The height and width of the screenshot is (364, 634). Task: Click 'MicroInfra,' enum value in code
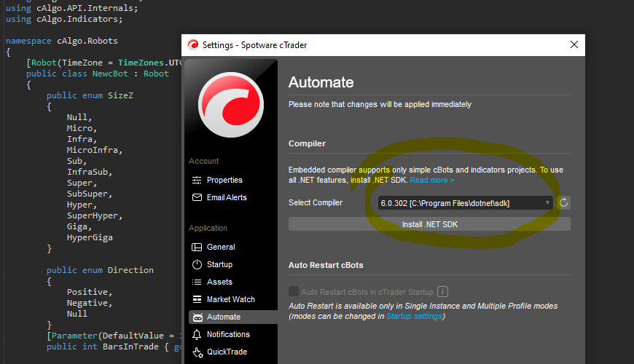95,150
